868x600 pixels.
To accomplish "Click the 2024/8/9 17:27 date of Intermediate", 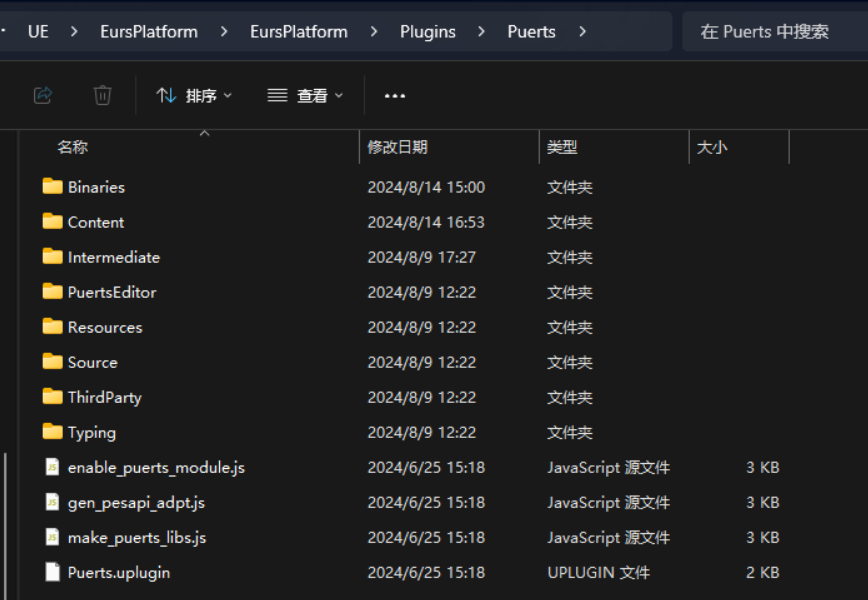I will point(421,257).
